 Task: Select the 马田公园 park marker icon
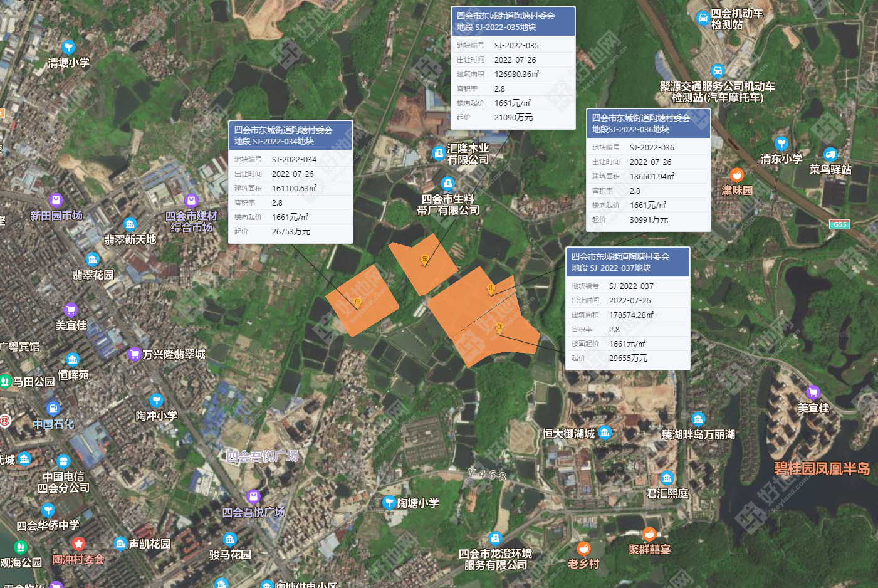[x=5, y=381]
